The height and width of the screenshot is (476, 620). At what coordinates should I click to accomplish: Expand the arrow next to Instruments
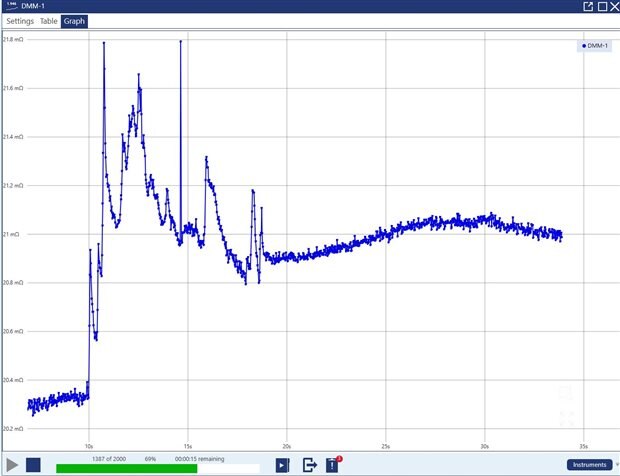click(616, 465)
